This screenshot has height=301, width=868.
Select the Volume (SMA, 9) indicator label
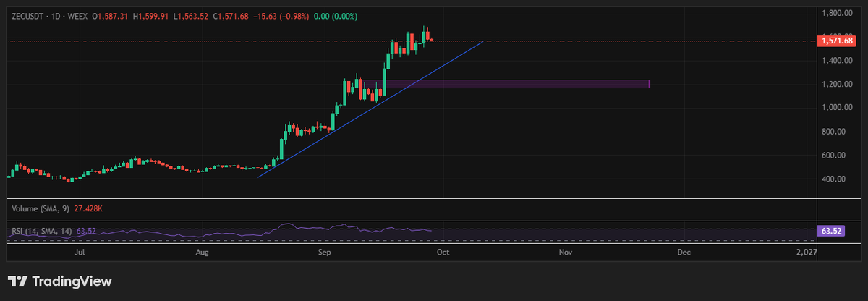click(x=41, y=208)
